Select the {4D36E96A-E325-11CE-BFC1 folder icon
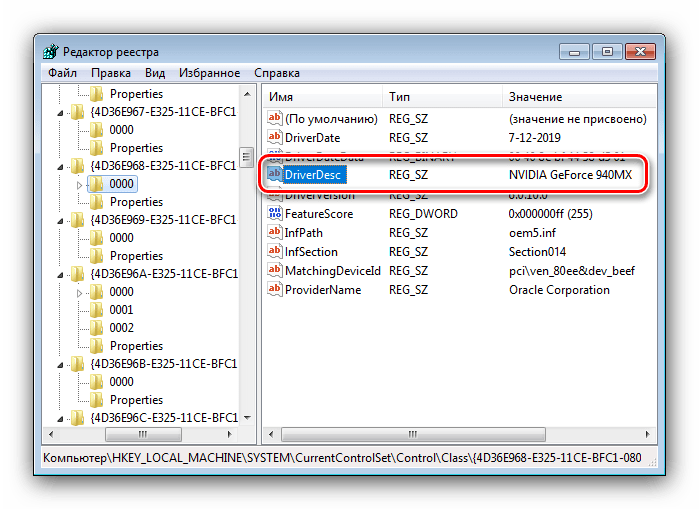 pyautogui.click(x=77, y=274)
